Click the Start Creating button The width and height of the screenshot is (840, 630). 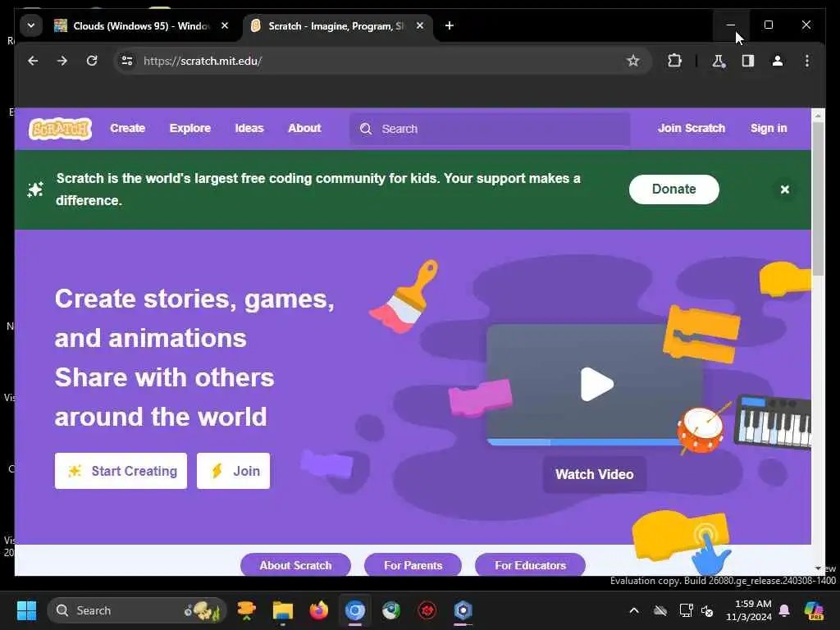tap(121, 471)
